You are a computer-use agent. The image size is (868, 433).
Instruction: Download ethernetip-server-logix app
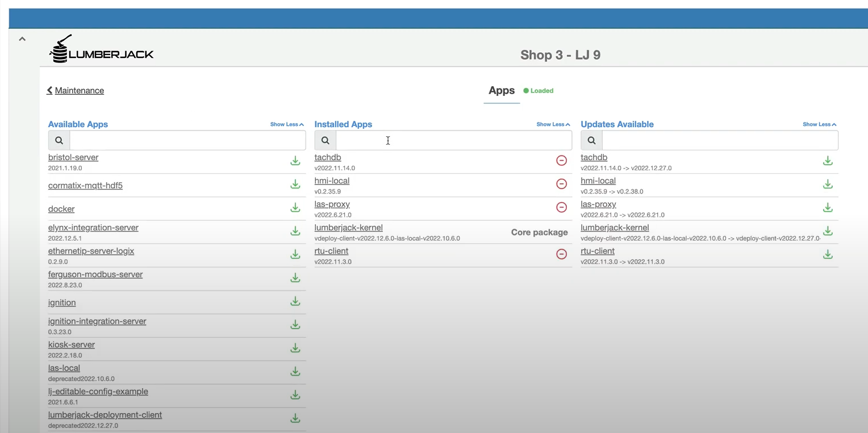point(295,254)
